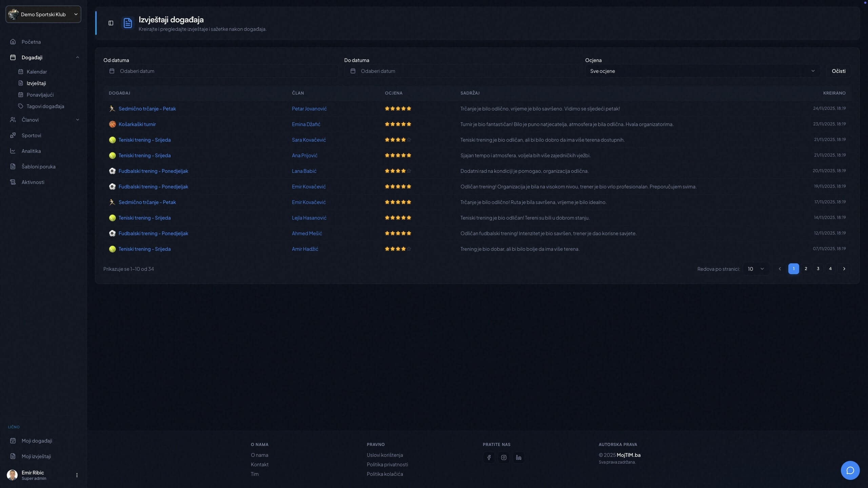
Task: Toggle the sidebar collapse icon
Action: pyautogui.click(x=111, y=23)
